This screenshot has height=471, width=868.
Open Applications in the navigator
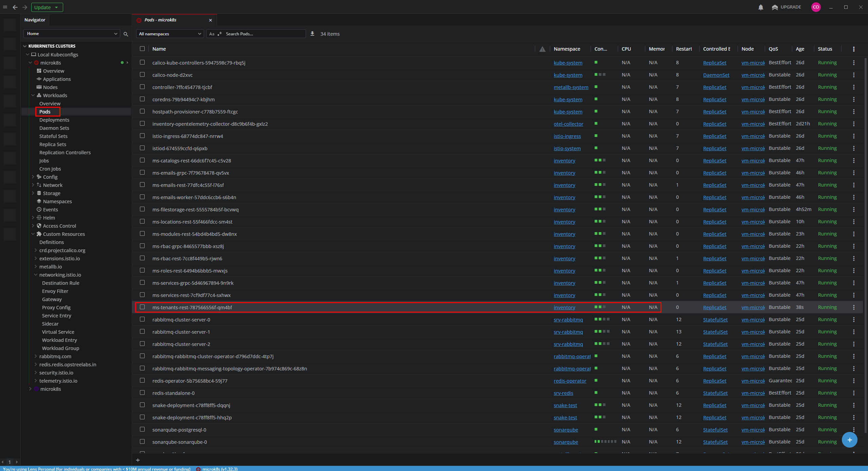click(x=57, y=79)
